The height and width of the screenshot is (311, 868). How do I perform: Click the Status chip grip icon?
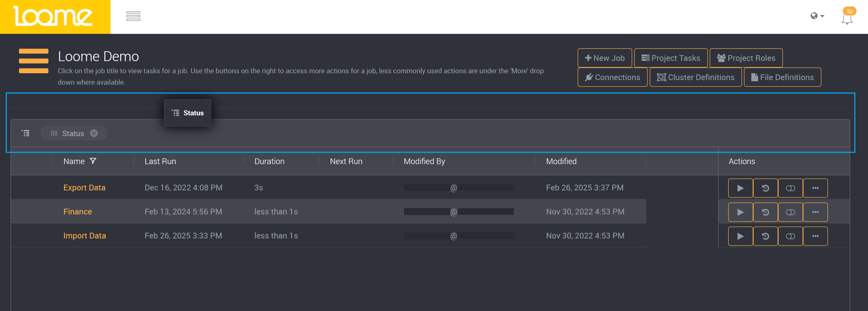[x=54, y=133]
